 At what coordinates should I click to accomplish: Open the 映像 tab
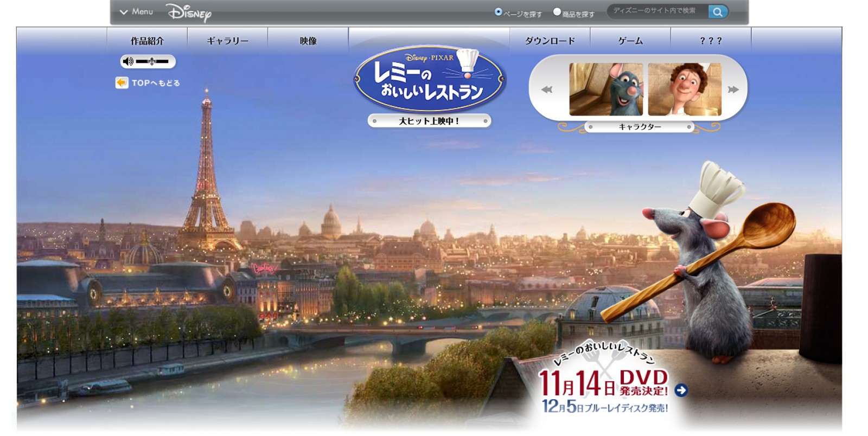click(308, 41)
